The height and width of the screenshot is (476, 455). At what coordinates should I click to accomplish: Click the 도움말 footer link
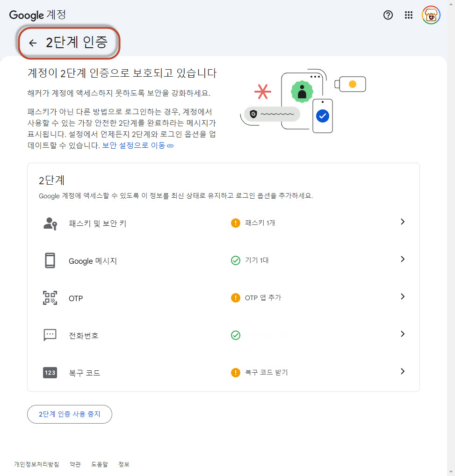coord(99,464)
